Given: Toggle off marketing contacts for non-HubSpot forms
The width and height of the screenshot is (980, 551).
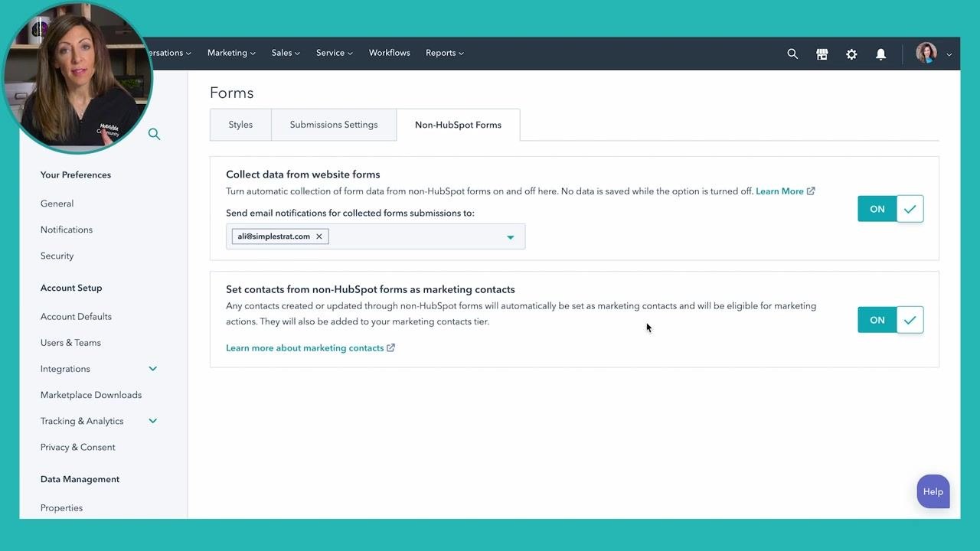Looking at the screenshot, I should [x=890, y=320].
